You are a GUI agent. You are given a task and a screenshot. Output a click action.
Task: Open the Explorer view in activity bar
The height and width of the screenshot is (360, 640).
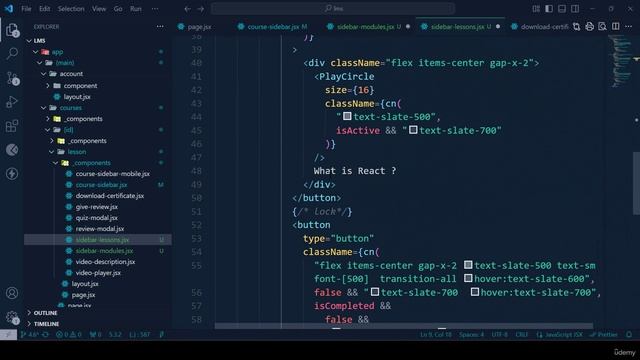pos(12,30)
